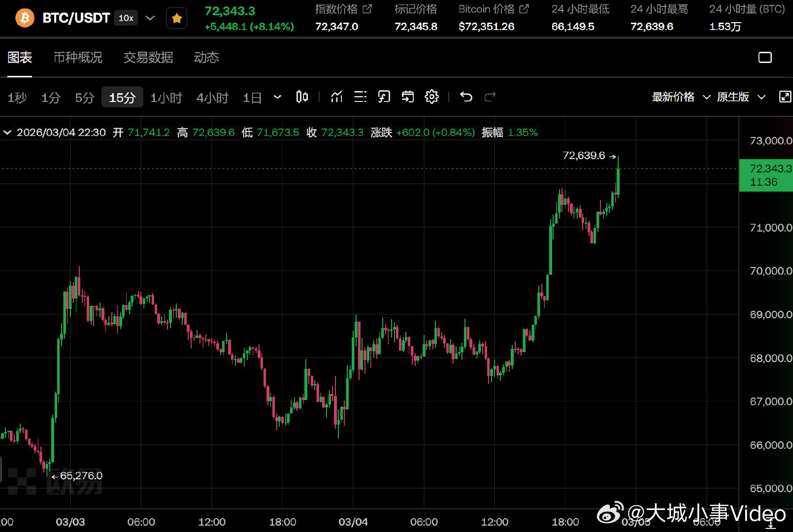Screen dimensions: 793x532
Task: Open the BTC/USDT pair selector dropdown
Action: 149,17
